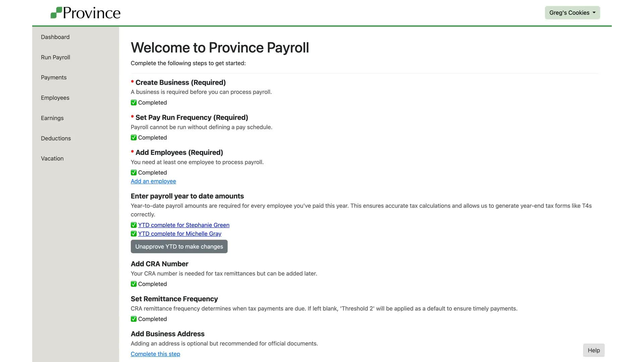644x362 pixels.
Task: Click the checkmark beside Stephanie Green's YTD
Action: coord(133,225)
